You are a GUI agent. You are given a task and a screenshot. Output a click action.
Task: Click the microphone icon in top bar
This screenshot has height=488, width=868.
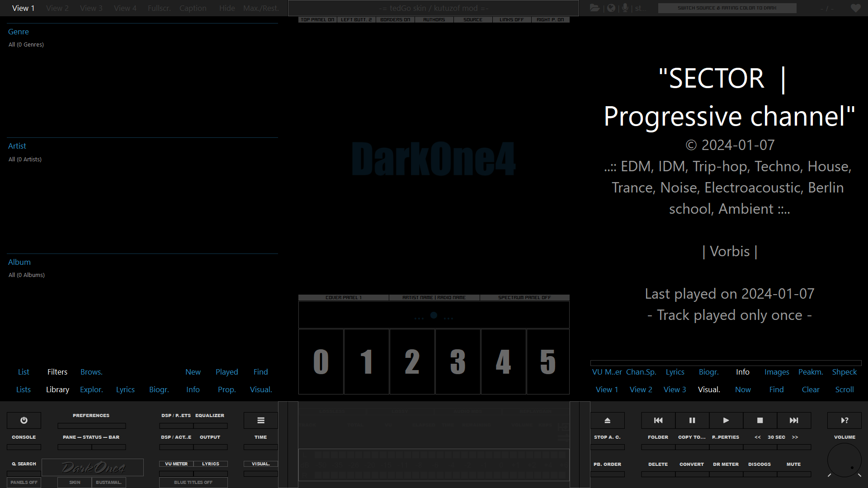pyautogui.click(x=625, y=8)
